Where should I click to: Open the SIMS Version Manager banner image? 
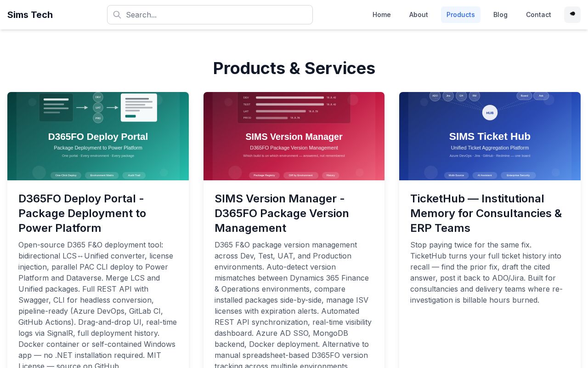pyautogui.click(x=294, y=136)
